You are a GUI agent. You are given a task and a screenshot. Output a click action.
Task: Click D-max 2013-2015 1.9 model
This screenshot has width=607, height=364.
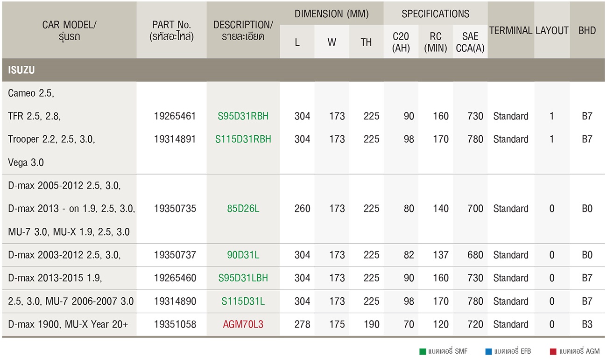click(55, 278)
